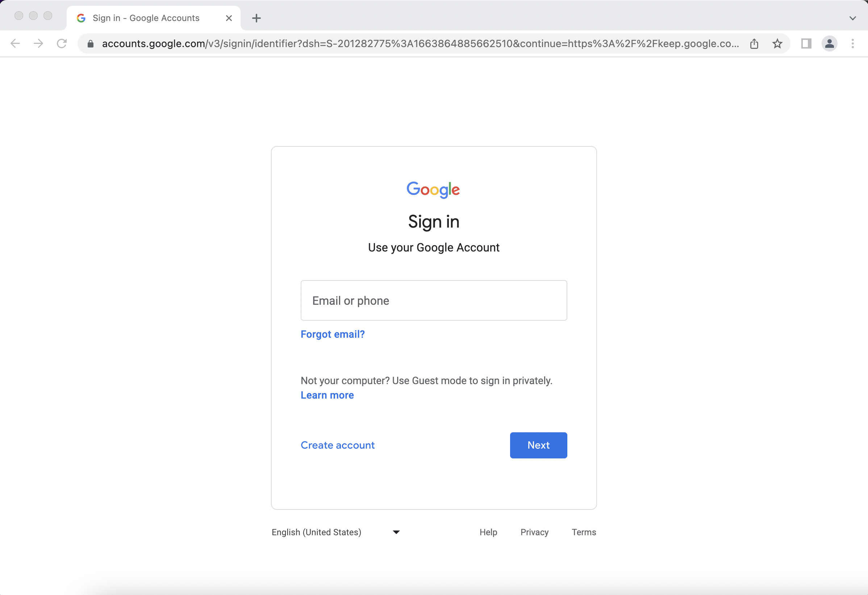
Task: Select the Help link at bottom
Action: click(x=488, y=532)
